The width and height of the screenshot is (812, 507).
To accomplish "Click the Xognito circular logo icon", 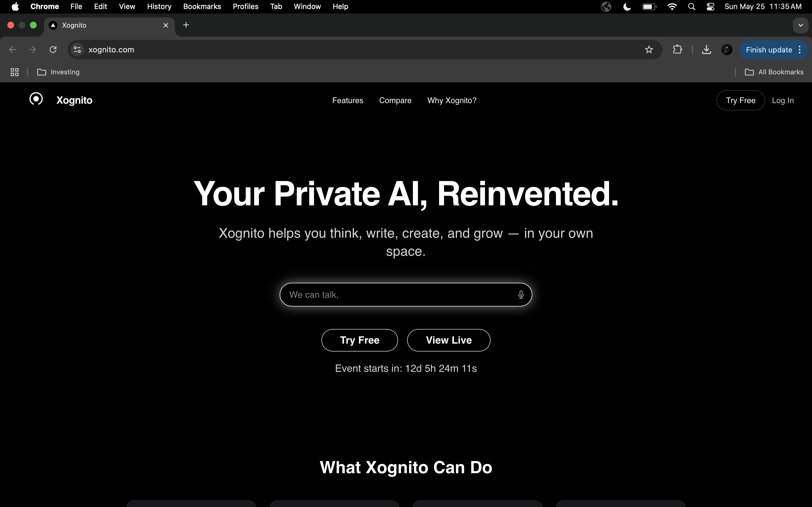I will point(36,99).
